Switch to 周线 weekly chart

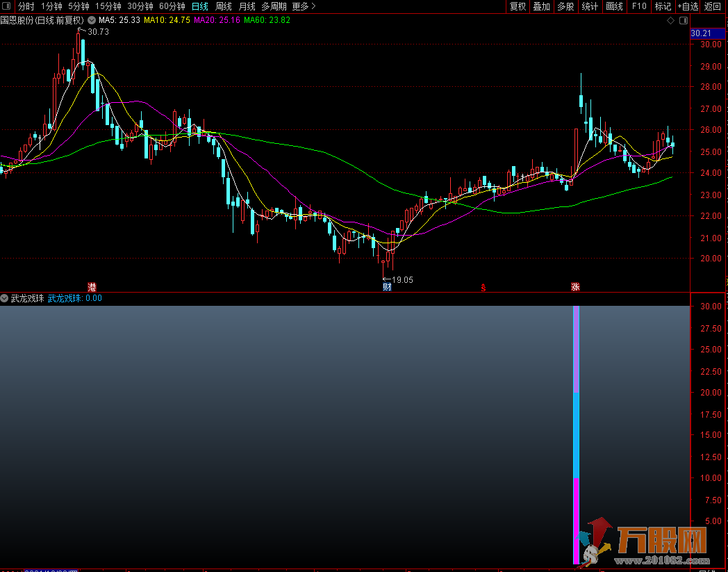coord(223,6)
